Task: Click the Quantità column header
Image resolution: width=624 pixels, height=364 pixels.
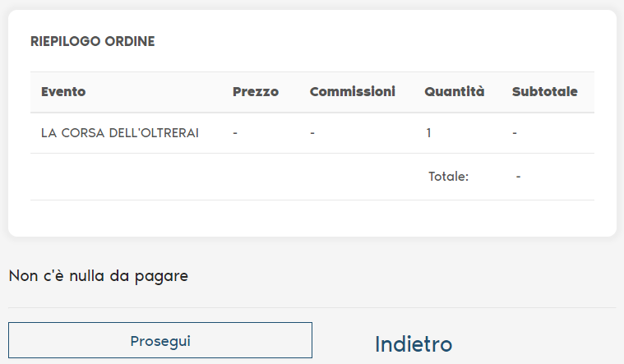Action: coord(454,92)
